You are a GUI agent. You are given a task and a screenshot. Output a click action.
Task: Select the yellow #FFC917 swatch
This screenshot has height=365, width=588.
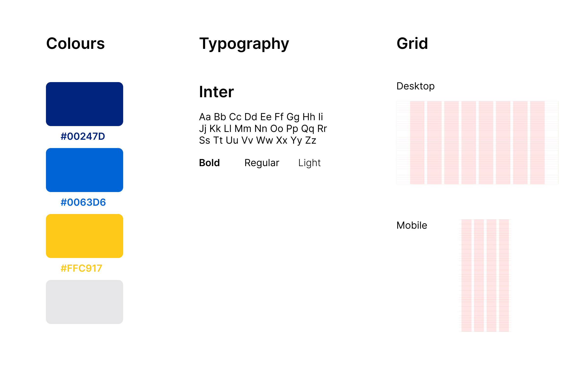click(85, 236)
